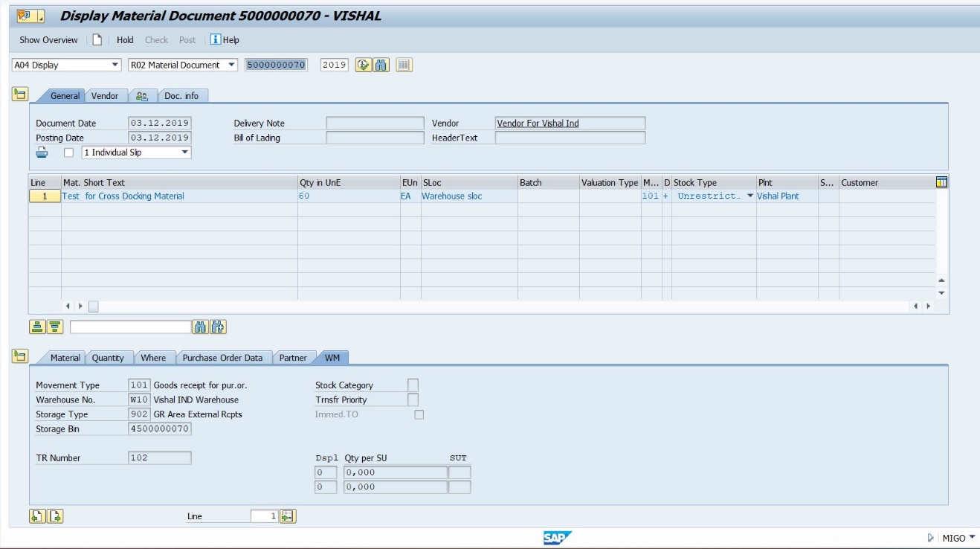
Task: Click the Check toolbar button
Action: (x=156, y=40)
